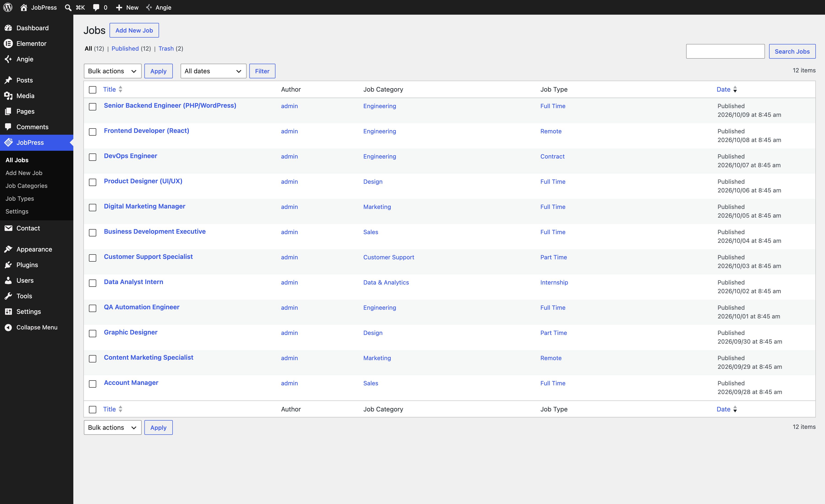Open the All dates dropdown

(213, 71)
